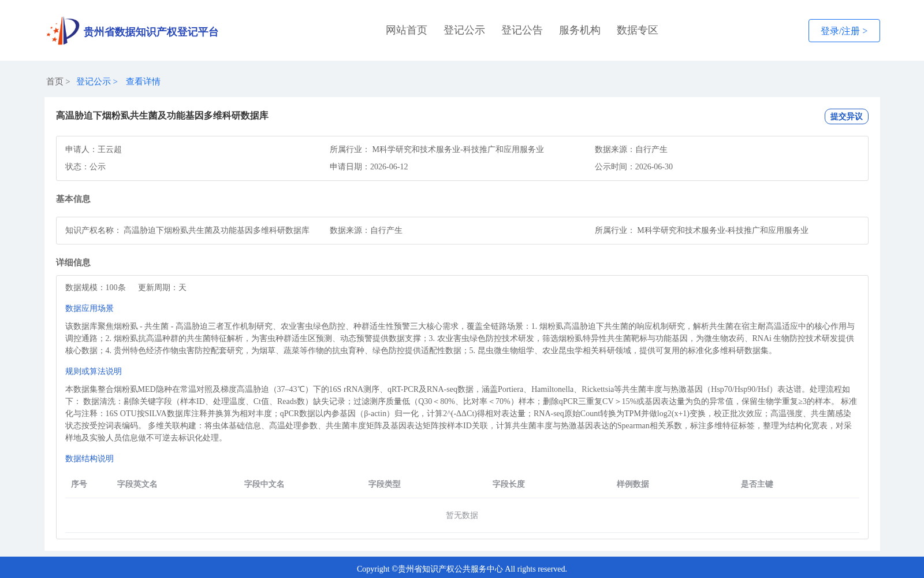The height and width of the screenshot is (578, 924).
Task: Click the 数据应用场景 subheading
Action: pyautogui.click(x=90, y=308)
